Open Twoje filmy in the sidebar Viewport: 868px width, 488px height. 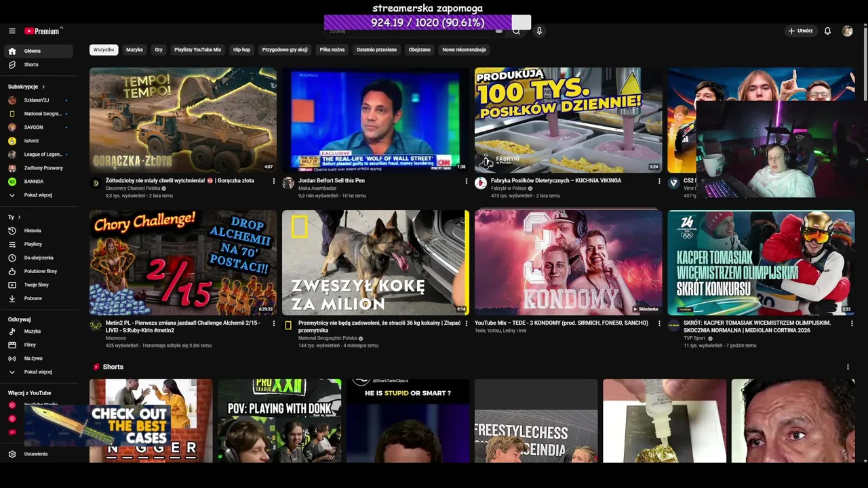[x=39, y=285]
